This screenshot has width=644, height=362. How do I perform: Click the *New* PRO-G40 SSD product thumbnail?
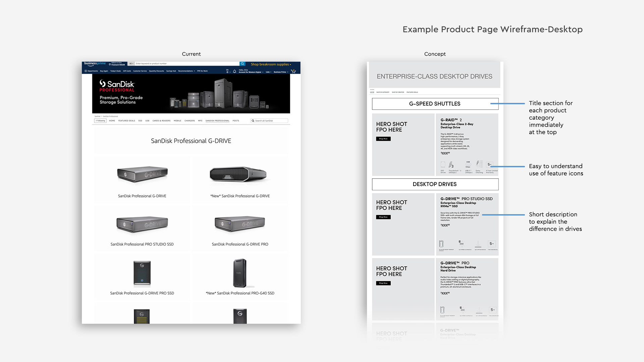point(240,273)
